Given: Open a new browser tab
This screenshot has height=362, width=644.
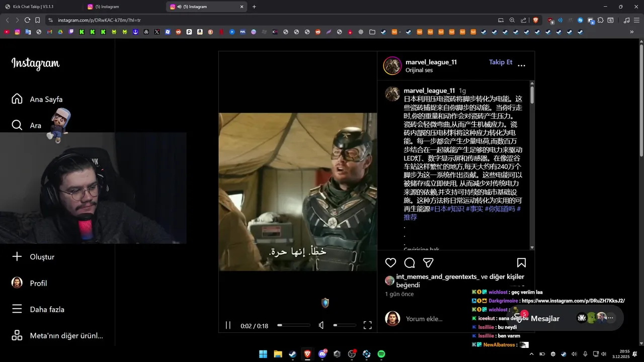Looking at the screenshot, I should [254, 7].
